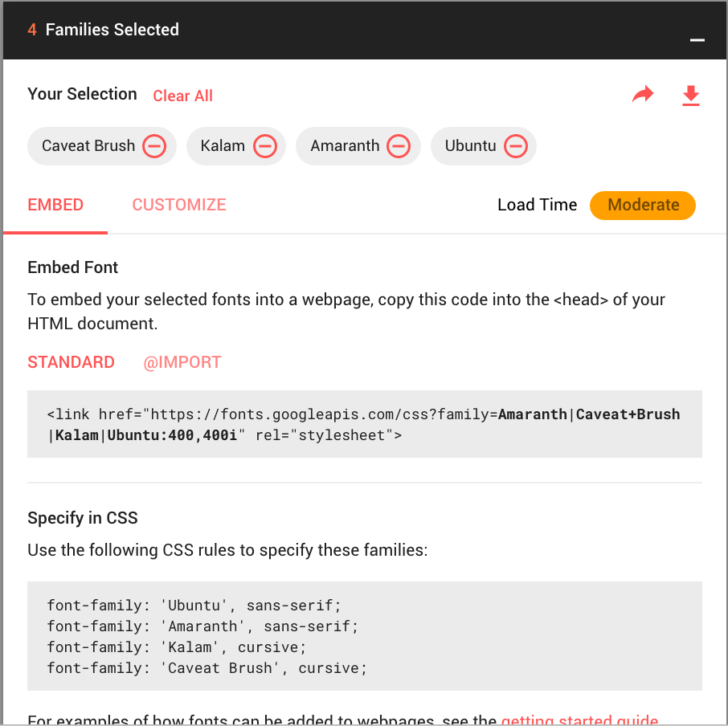Remove Amaranth from your selection

398,146
